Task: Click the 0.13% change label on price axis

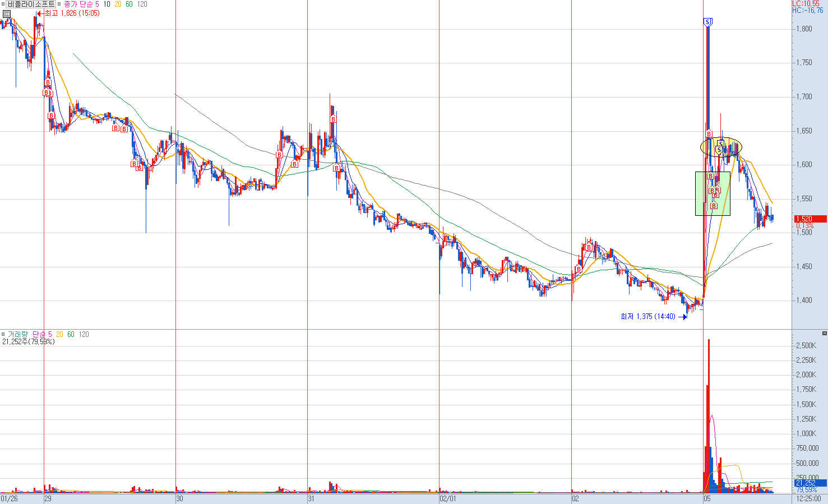Action: click(x=805, y=225)
